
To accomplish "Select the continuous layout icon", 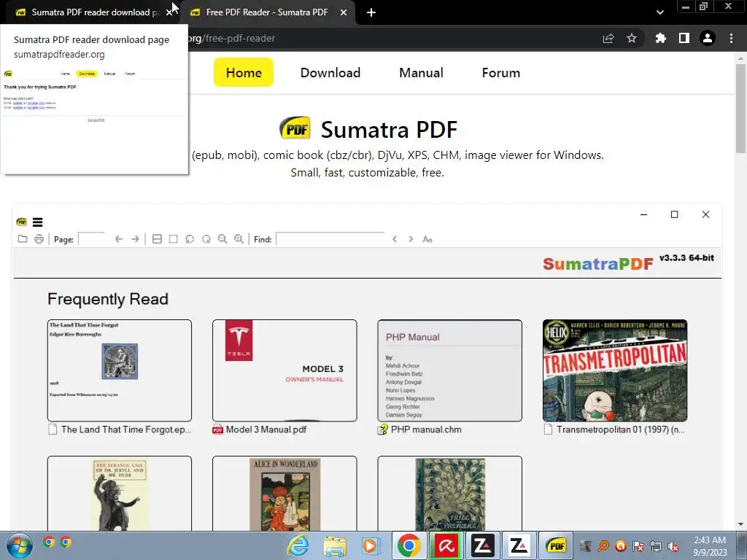I will point(157,239).
